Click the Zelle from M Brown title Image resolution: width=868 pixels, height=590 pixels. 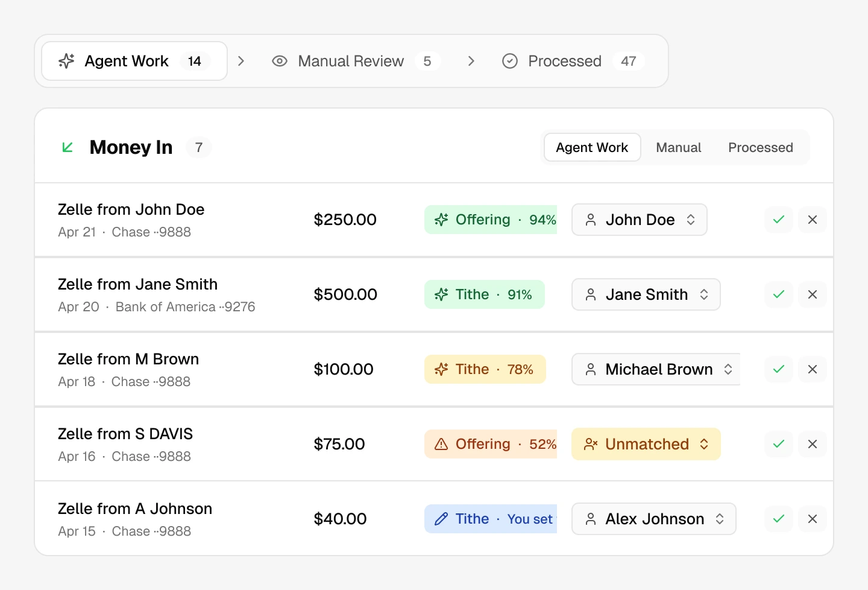(128, 359)
